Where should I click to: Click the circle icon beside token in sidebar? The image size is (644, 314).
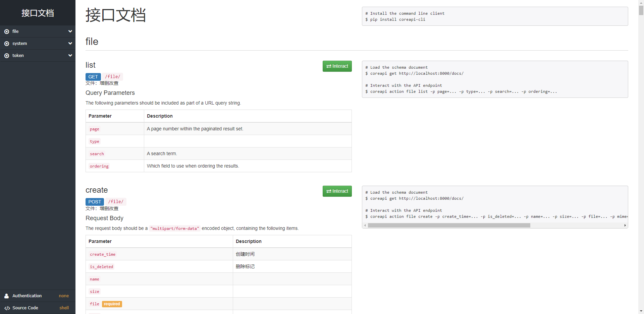click(7, 56)
